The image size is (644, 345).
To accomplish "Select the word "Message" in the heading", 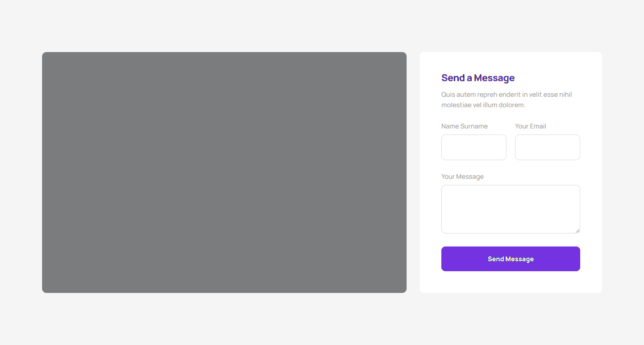I will coord(494,78).
